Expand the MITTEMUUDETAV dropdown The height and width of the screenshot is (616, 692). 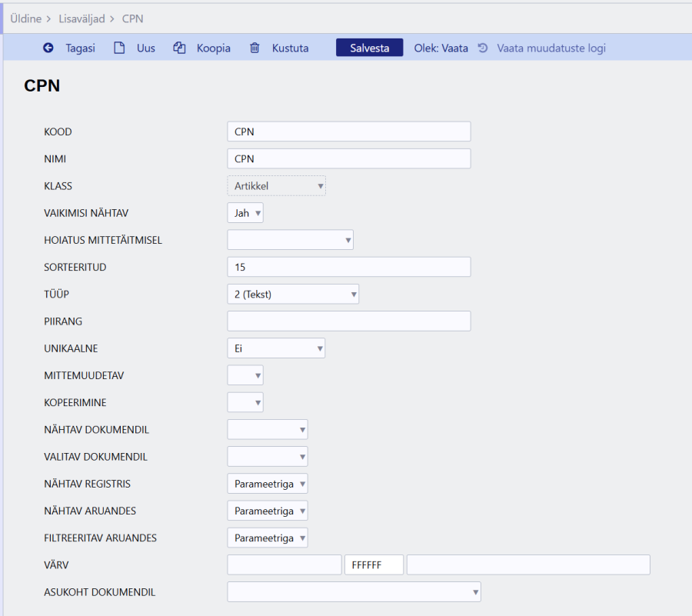[245, 375]
